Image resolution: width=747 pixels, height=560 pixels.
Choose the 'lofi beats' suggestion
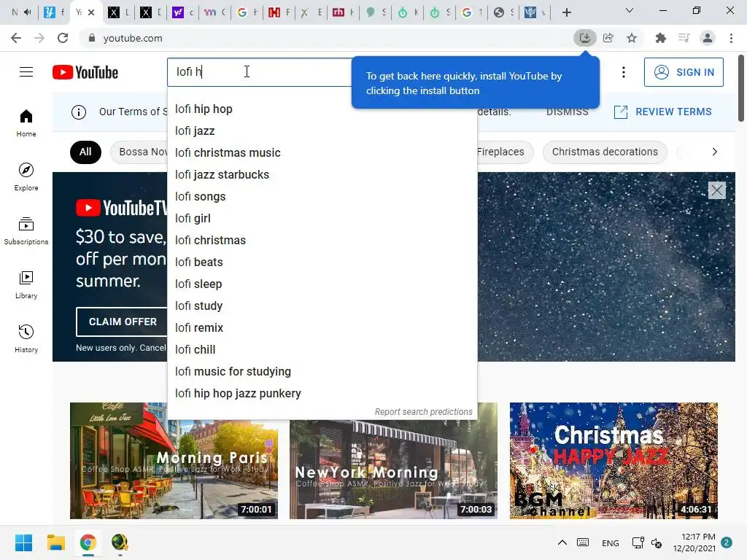tap(322, 262)
